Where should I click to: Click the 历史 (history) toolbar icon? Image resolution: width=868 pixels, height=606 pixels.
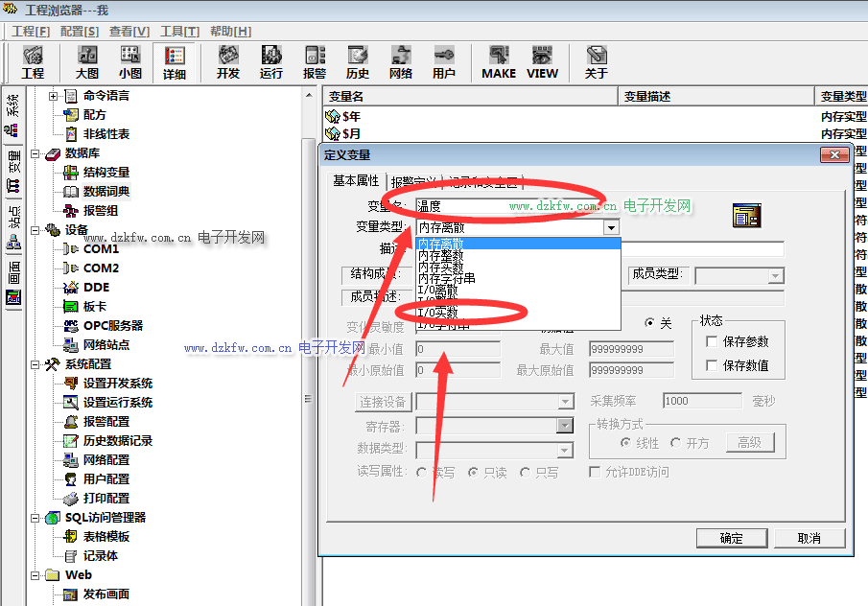pyautogui.click(x=358, y=61)
